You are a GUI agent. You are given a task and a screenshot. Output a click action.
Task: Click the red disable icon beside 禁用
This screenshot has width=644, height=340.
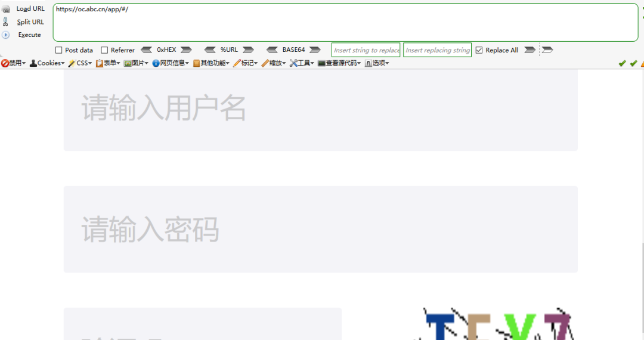tap(5, 63)
